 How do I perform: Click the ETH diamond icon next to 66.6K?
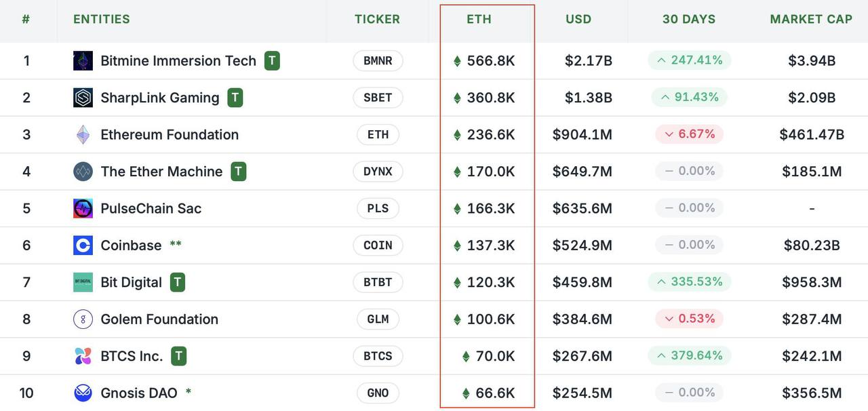click(x=466, y=393)
